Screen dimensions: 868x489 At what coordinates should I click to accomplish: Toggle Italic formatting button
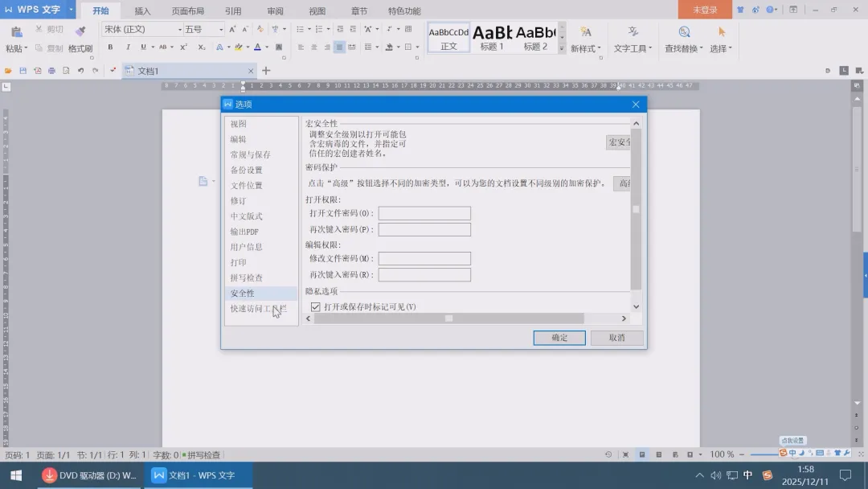128,47
